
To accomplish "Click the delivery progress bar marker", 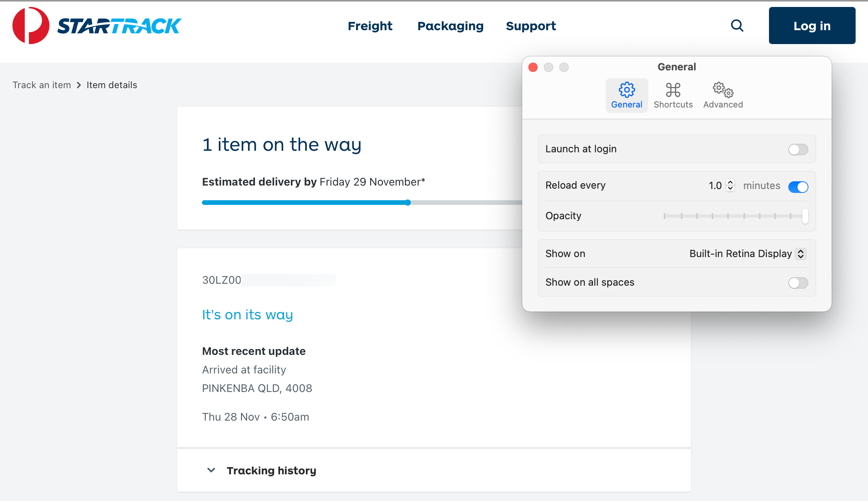I will coord(408,203).
